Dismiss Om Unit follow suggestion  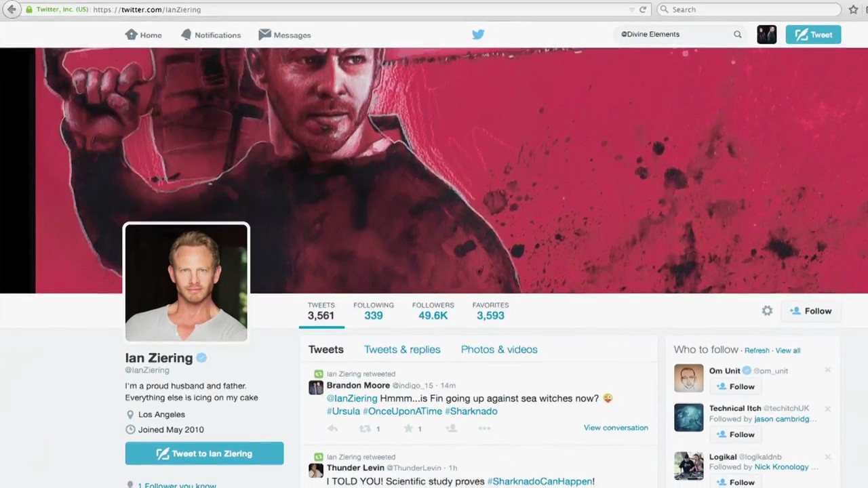[827, 370]
